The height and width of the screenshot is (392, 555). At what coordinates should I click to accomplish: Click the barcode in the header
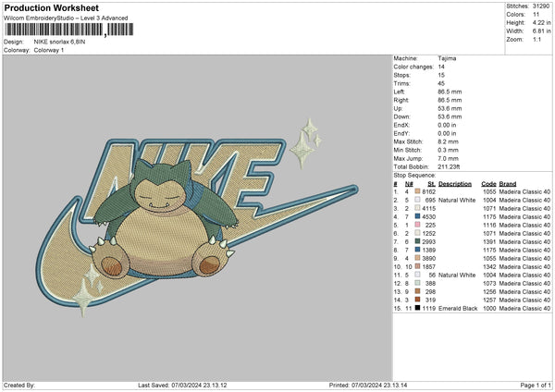pyautogui.click(x=69, y=30)
